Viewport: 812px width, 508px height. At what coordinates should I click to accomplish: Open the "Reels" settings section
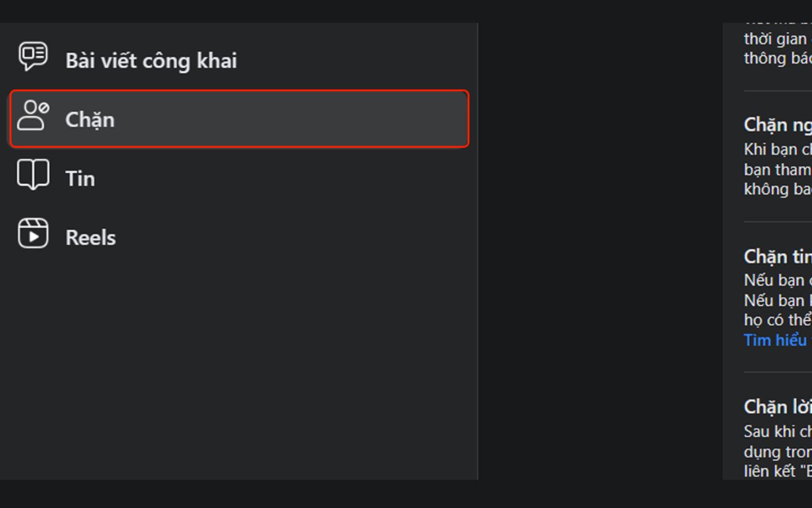click(90, 238)
